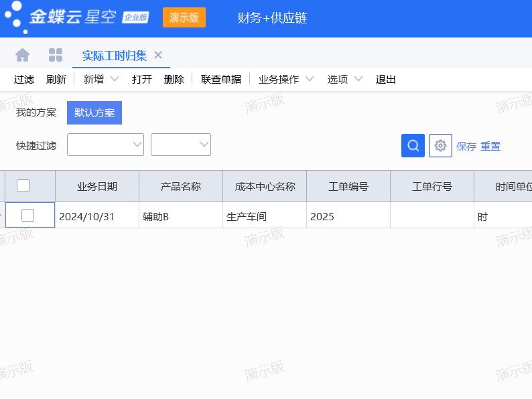
Task: Open the first 快捷过滤 field combo box
Action: tap(105, 145)
